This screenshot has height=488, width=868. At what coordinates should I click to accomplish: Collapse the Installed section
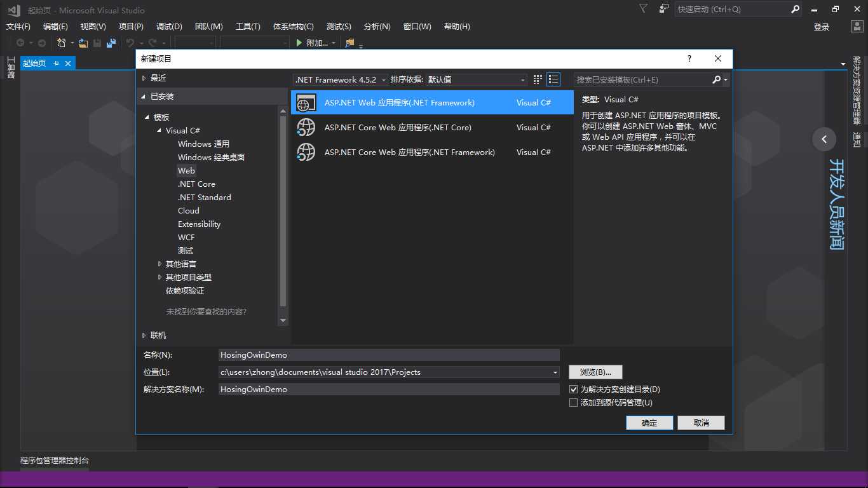coord(144,97)
